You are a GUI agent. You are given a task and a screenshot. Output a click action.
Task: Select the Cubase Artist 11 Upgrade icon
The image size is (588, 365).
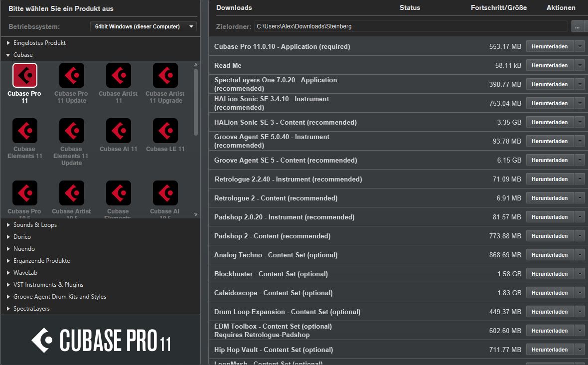pos(165,76)
